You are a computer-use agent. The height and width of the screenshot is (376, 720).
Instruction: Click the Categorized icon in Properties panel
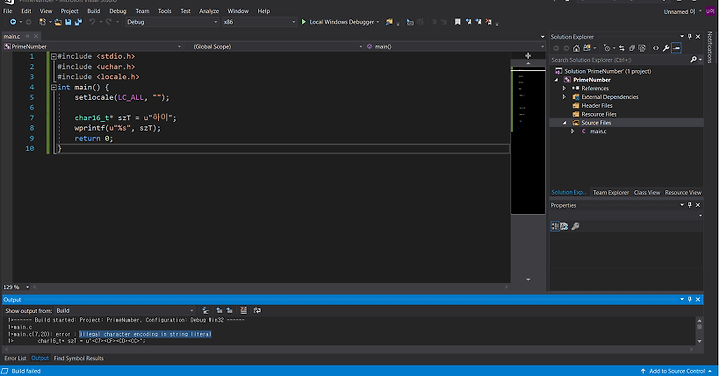tap(555, 226)
